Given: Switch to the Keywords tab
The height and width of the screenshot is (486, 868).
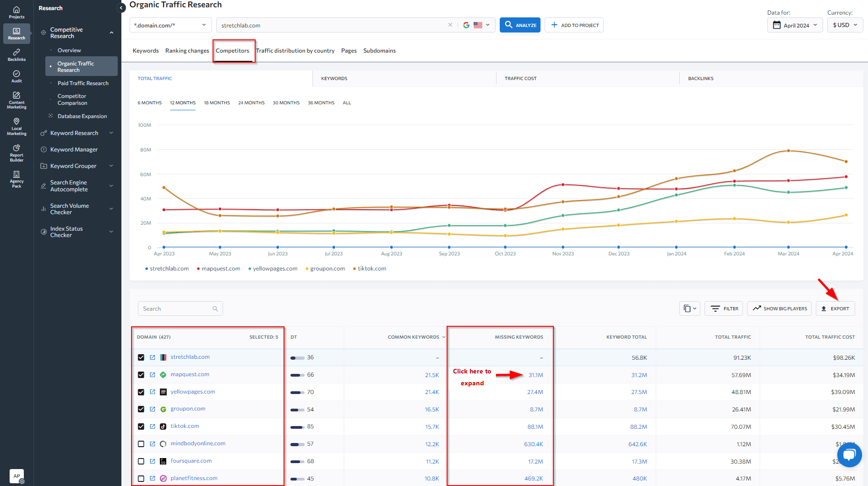Looking at the screenshot, I should tap(146, 51).
